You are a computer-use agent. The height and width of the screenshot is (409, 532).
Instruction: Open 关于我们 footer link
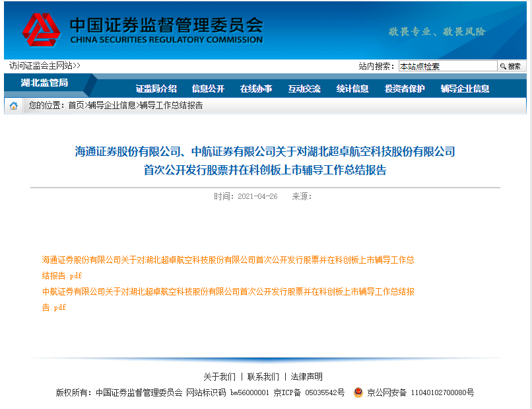pos(220,377)
